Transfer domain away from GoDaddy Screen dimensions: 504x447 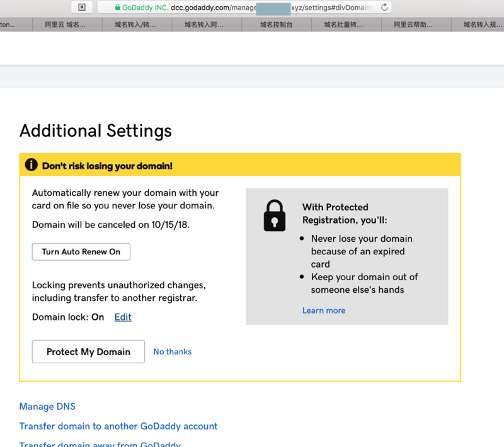pos(100,443)
